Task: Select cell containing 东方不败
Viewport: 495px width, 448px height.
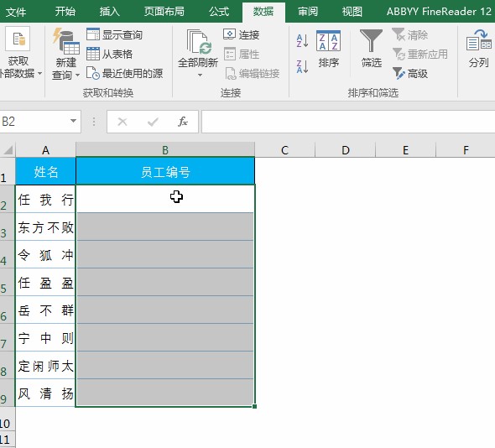Action: click(x=45, y=227)
